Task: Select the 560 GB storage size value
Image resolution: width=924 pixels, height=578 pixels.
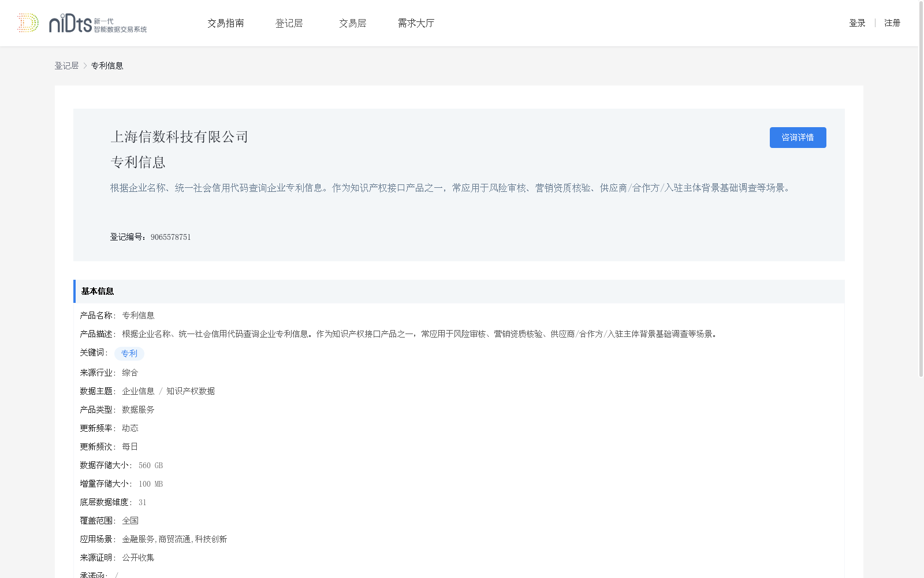Action: (x=151, y=465)
